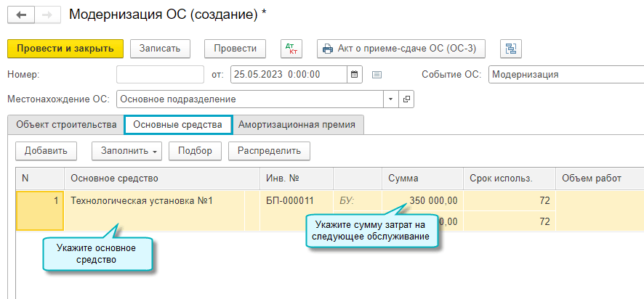This screenshot has height=299, width=644.
Task: Focus the Номер input field
Action: 160,74
